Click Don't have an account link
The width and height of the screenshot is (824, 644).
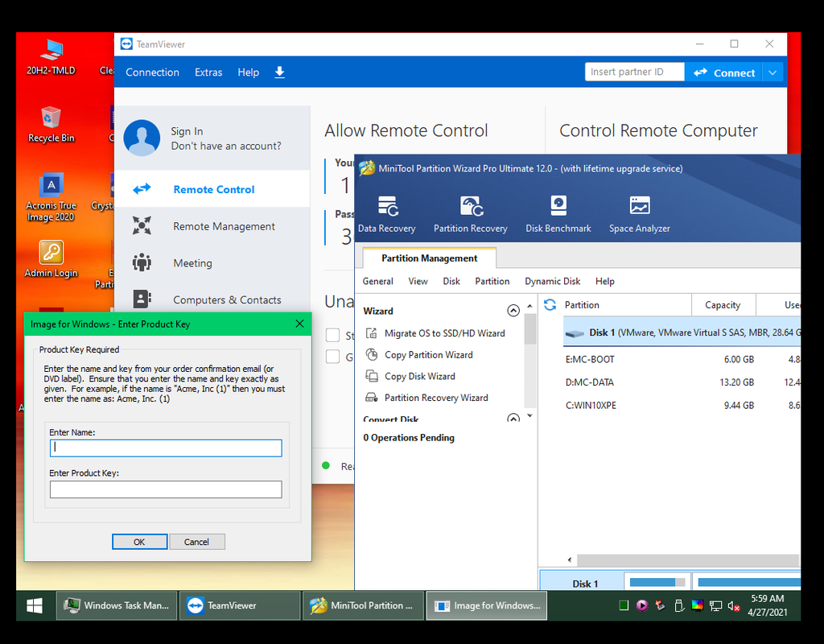click(226, 147)
